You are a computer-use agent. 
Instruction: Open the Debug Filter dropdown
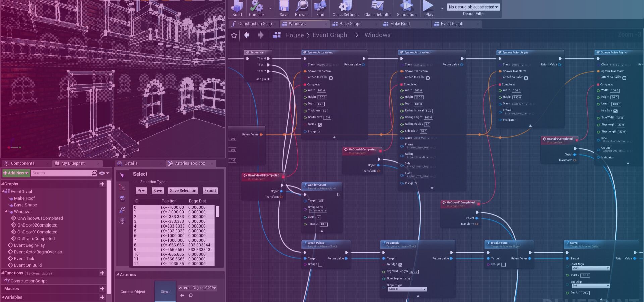pyautogui.click(x=473, y=7)
